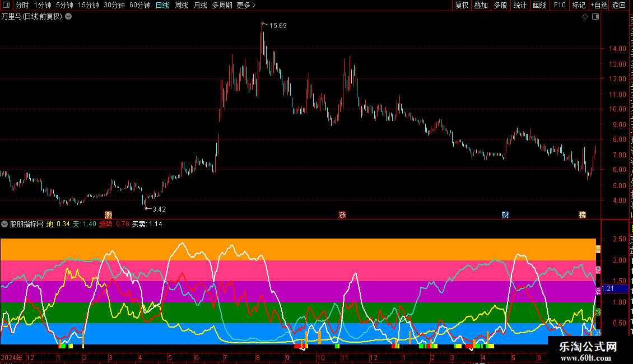Click the 15.69 high price label
Image resolution: width=633 pixels, height=364 pixels.
click(x=278, y=26)
